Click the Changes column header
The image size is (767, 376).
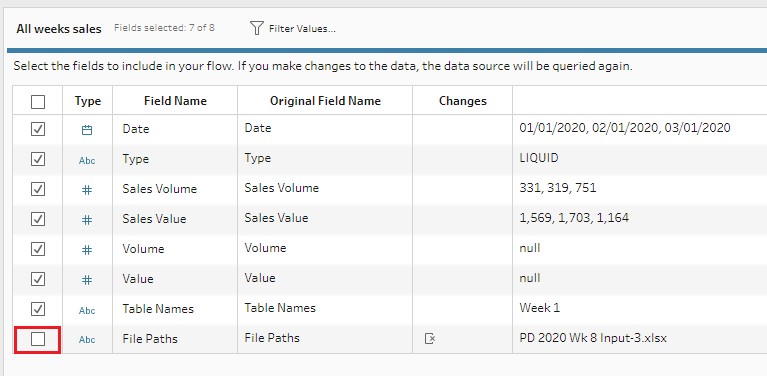(x=463, y=101)
